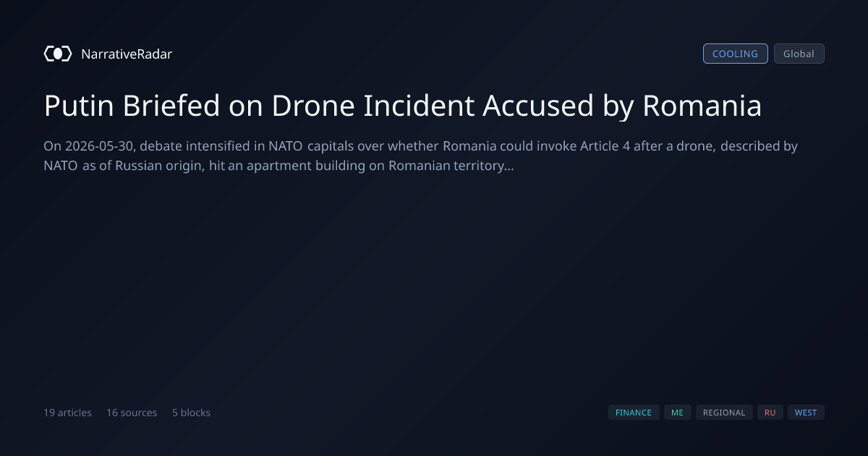Click the red RU tag
This screenshot has height=456, width=868.
770,413
